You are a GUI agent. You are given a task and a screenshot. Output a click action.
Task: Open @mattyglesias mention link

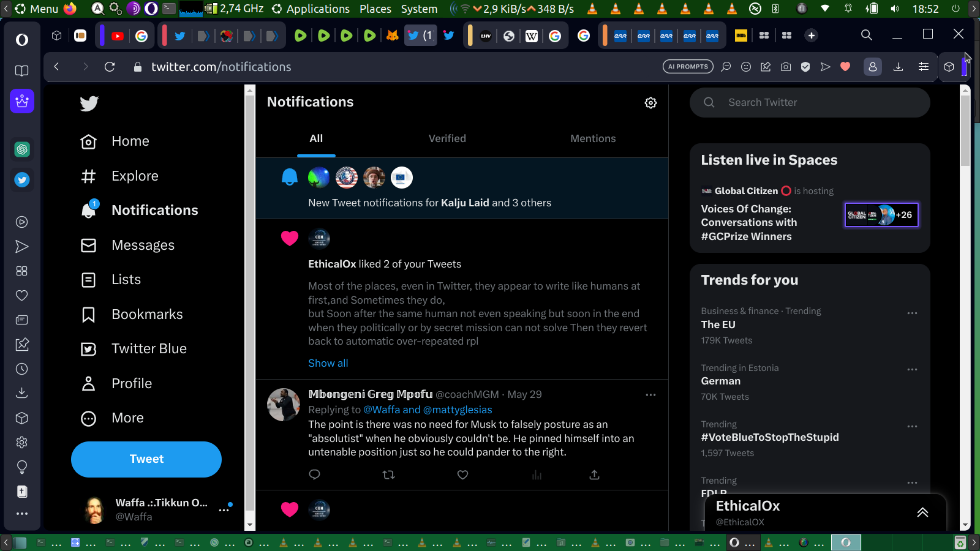point(458,410)
